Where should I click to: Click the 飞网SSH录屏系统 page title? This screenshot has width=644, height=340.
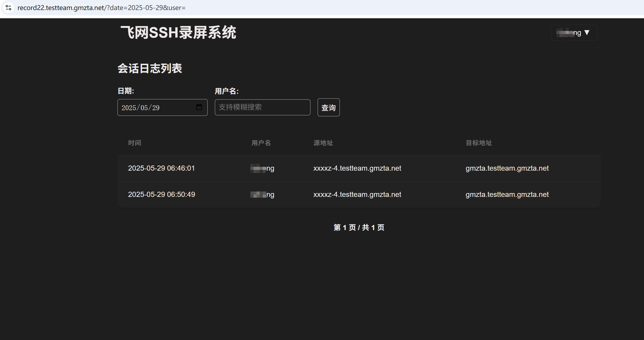click(x=178, y=33)
